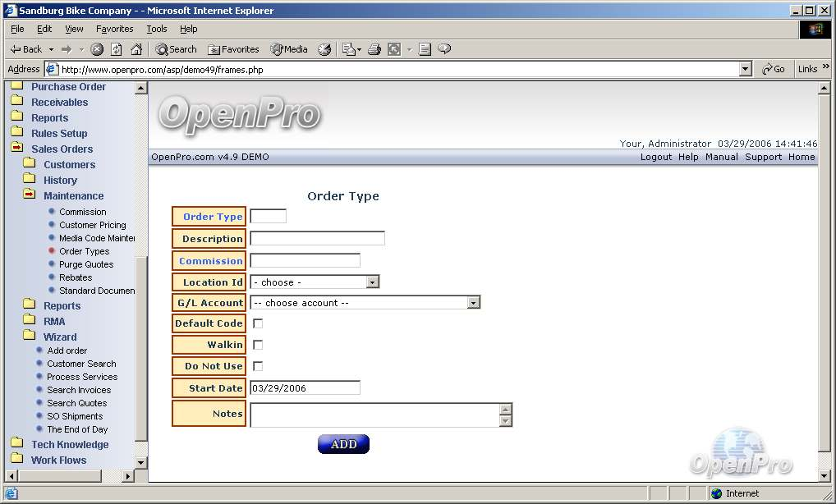Open the Location Id dropdown
This screenshot has height=504, width=836.
click(x=372, y=282)
